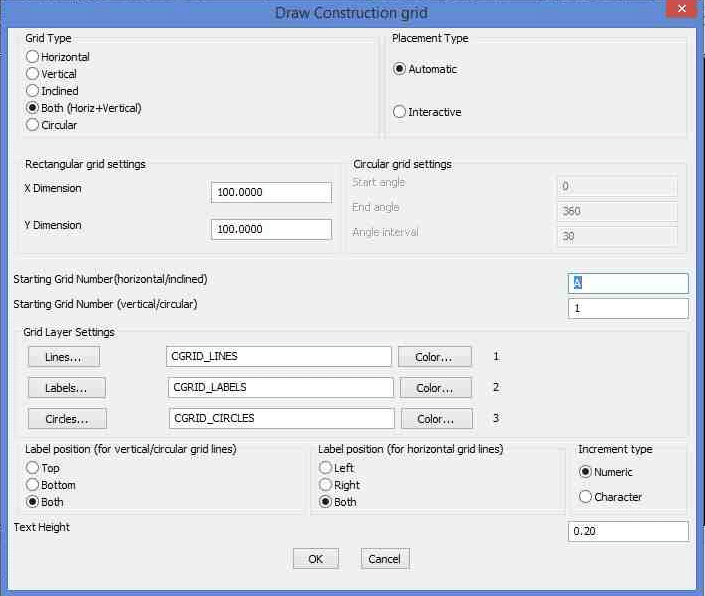Confirm the dialog with OK
The width and height of the screenshot is (705, 596).
tap(315, 559)
